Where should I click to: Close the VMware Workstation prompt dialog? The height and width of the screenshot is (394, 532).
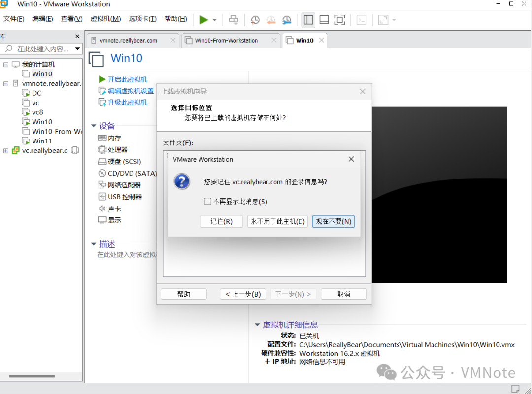click(x=352, y=159)
